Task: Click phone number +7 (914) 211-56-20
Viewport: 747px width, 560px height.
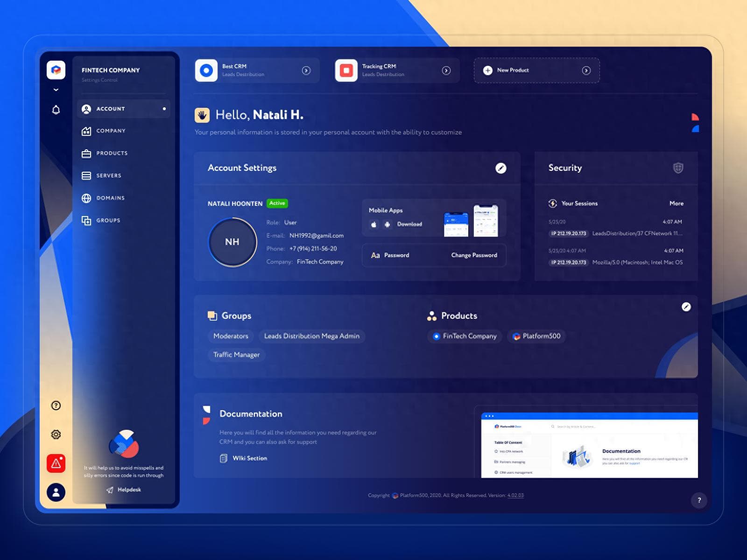Action: 313,249
